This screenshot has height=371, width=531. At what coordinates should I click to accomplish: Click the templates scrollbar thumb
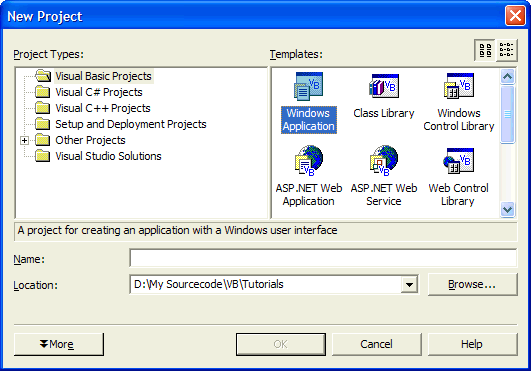507,114
